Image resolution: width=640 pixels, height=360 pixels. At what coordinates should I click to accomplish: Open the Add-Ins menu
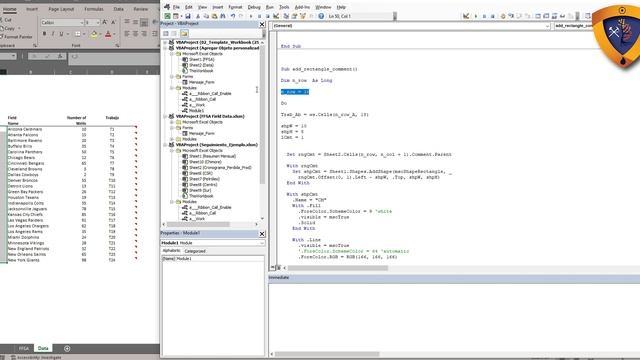[302, 7]
